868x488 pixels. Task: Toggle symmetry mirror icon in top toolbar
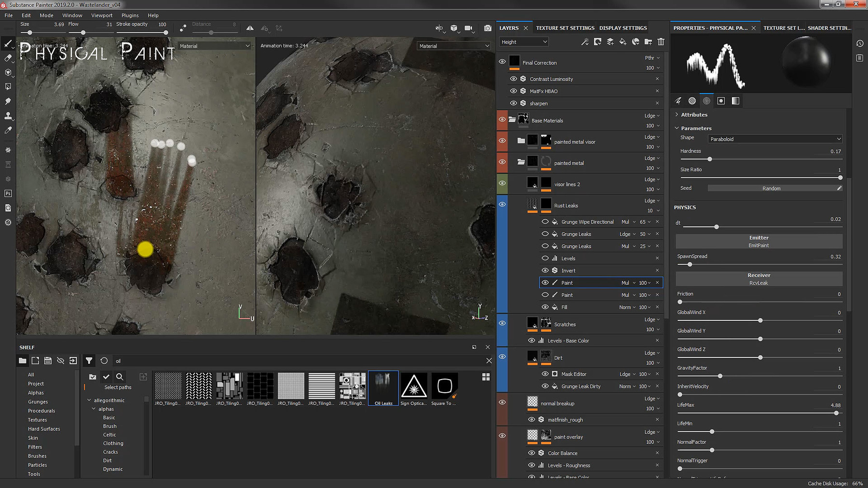tap(250, 28)
